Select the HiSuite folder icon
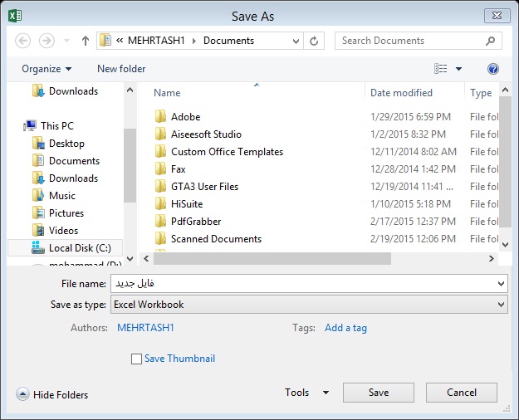The image size is (519, 420). (160, 203)
